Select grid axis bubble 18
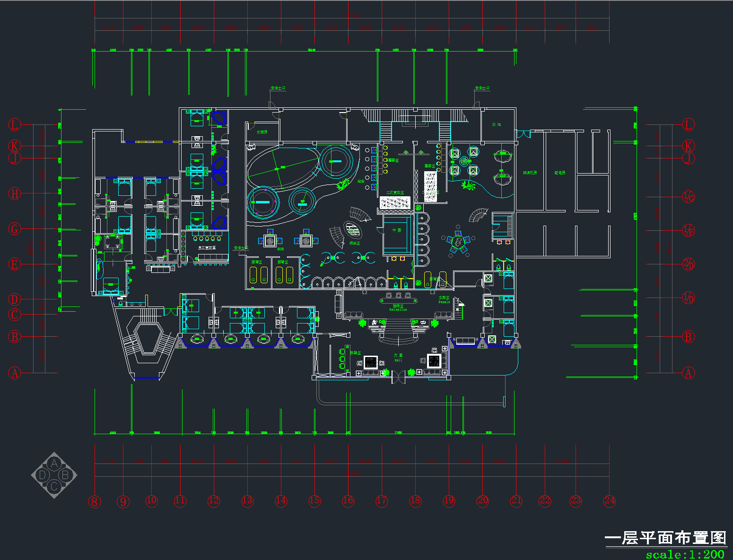This screenshot has width=733, height=560. [x=415, y=500]
